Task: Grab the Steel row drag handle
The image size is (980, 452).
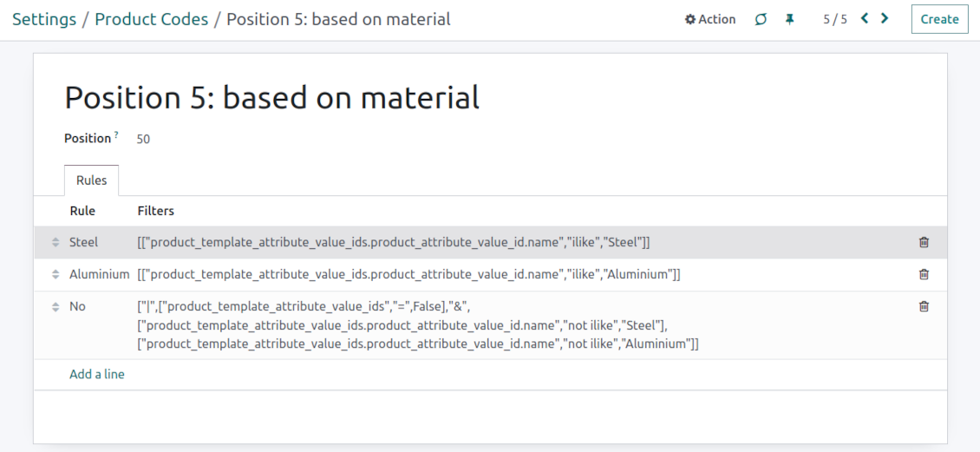Action: (x=56, y=243)
